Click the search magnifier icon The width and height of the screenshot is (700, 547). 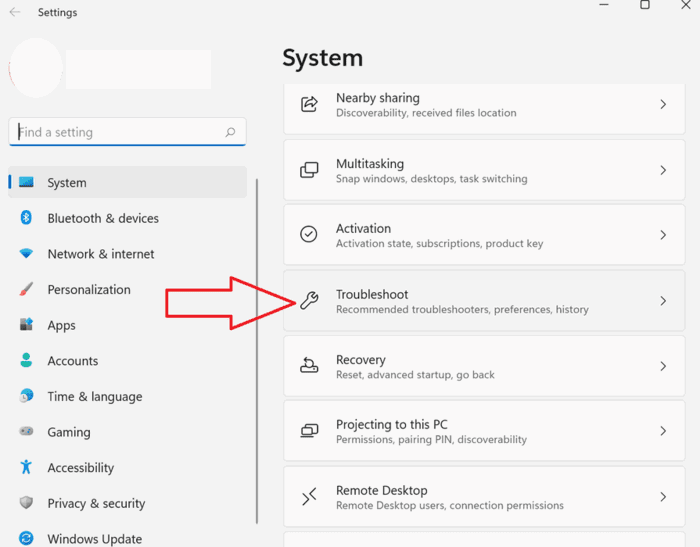pyautogui.click(x=230, y=132)
